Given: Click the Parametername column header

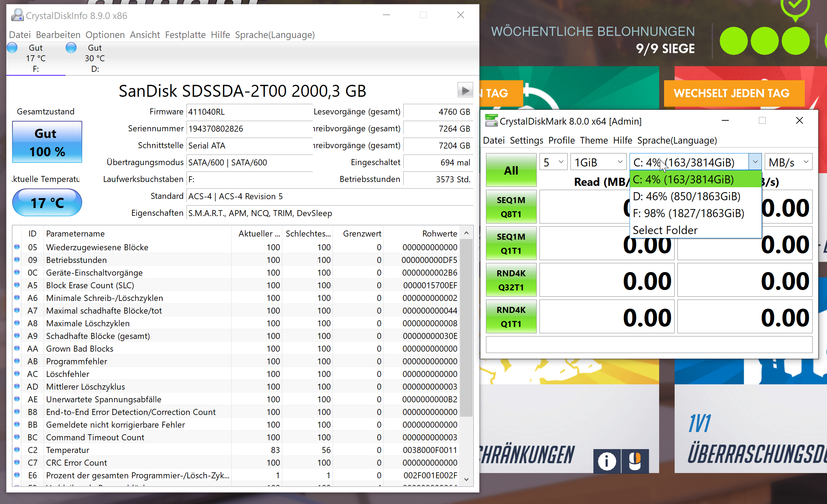Looking at the screenshot, I should click(137, 234).
